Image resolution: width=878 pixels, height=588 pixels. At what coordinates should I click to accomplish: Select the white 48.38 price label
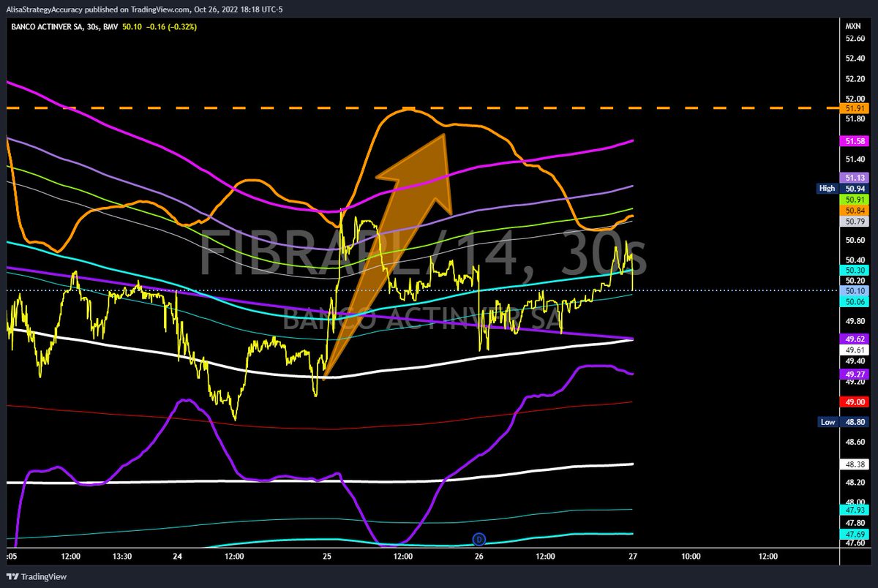855,464
